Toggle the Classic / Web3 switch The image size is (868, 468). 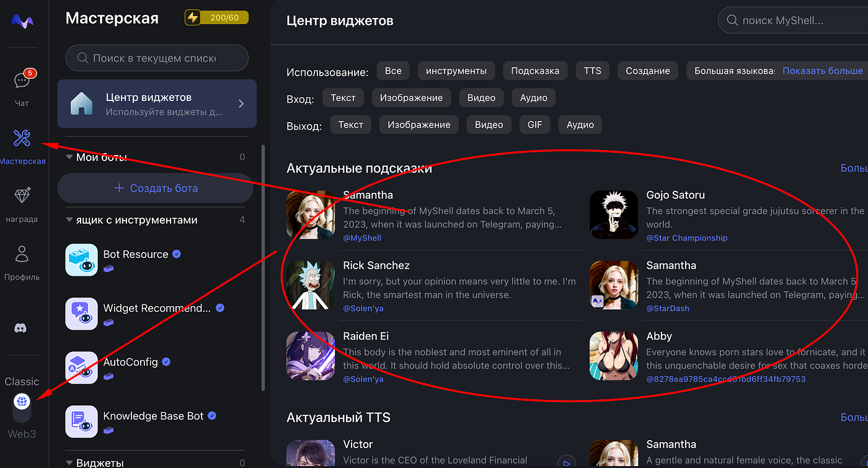coord(22,408)
